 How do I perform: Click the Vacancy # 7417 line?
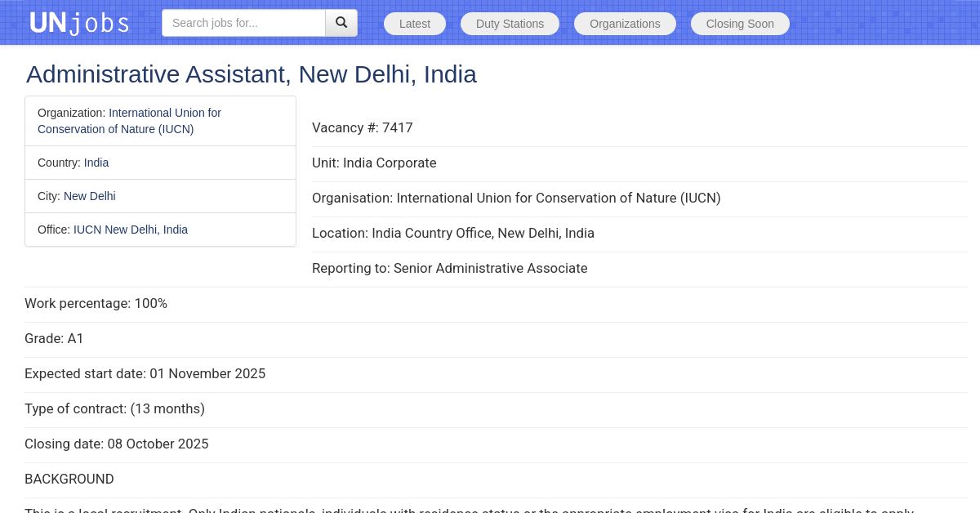pos(363,127)
